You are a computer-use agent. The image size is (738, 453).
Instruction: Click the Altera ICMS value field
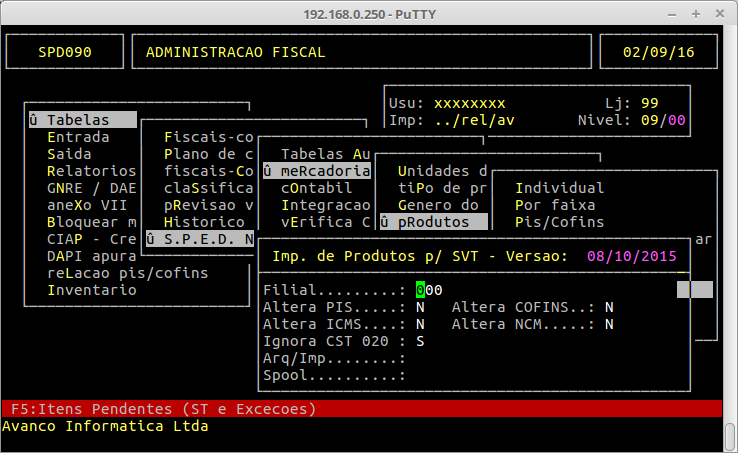pyautogui.click(x=420, y=324)
